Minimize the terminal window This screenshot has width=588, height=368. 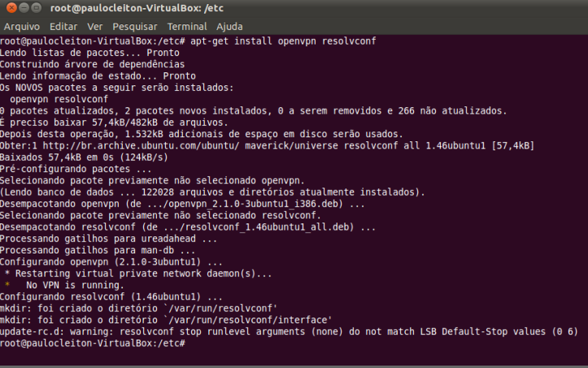coord(22,8)
